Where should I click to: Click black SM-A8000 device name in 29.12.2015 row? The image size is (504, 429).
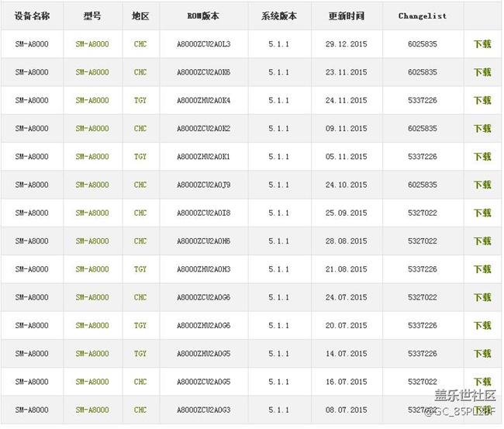tap(32, 44)
